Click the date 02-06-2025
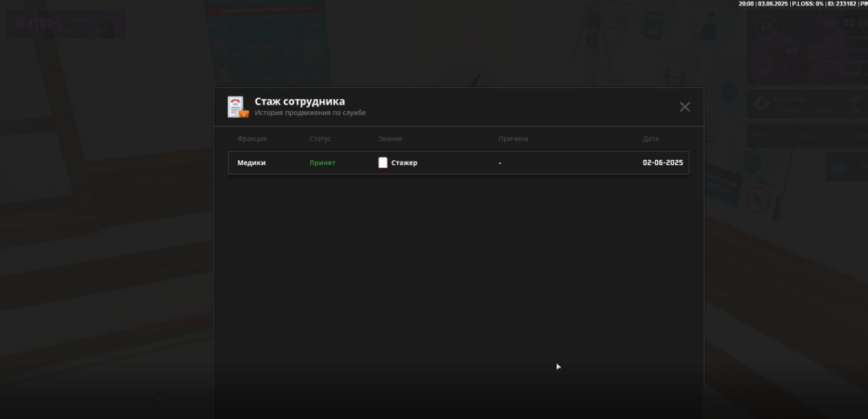 [662, 163]
